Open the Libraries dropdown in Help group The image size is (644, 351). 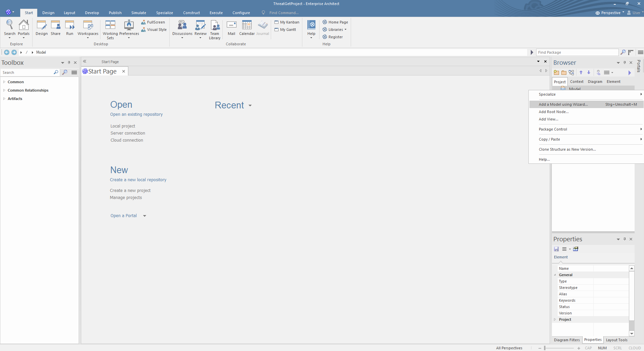coord(335,30)
